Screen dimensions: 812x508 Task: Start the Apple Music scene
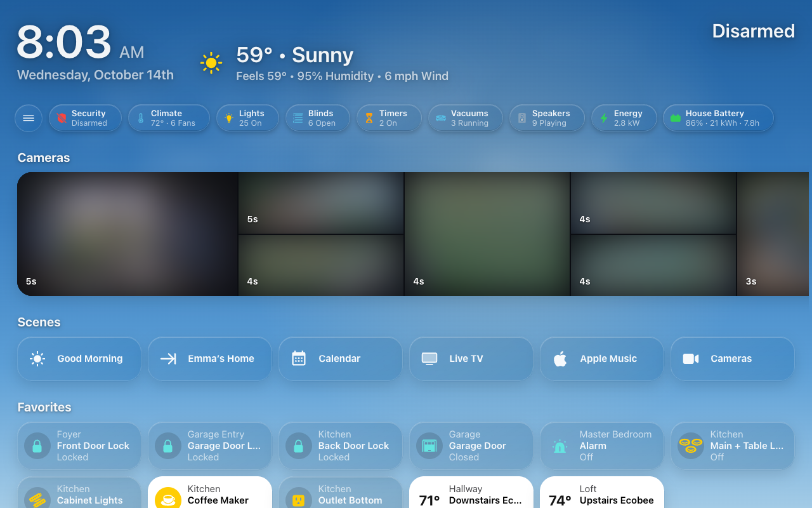602,359
